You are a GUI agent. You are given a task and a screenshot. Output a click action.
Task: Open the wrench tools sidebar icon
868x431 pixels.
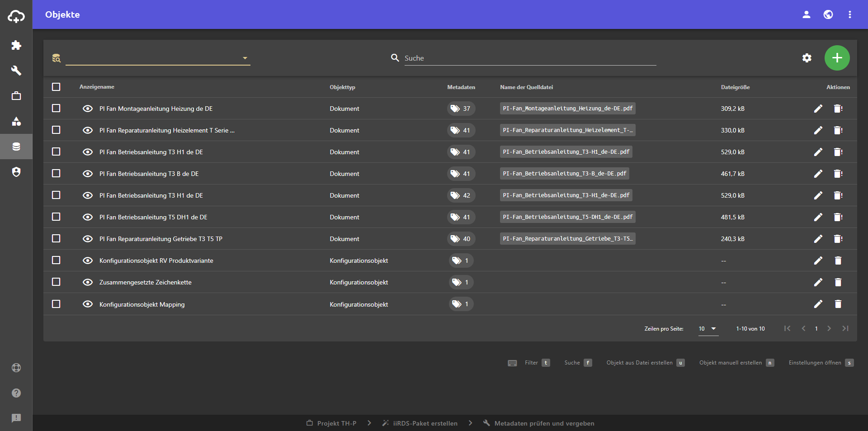pos(16,71)
